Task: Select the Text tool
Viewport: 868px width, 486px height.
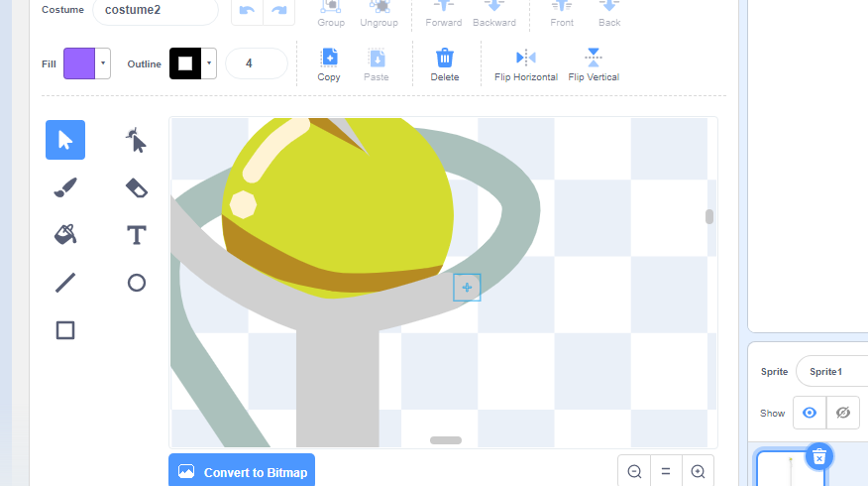Action: (x=137, y=235)
